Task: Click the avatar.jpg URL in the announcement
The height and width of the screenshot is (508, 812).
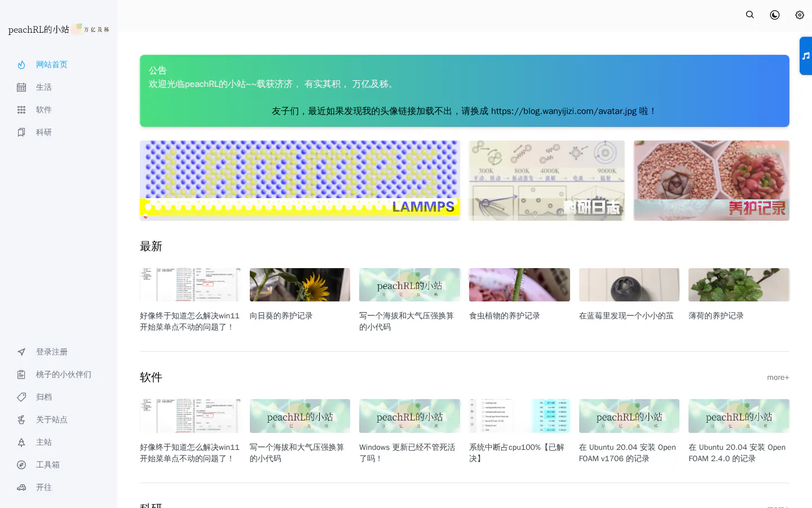Action: click(564, 111)
